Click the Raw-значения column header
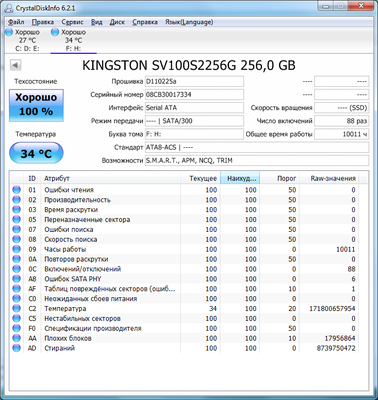 point(333,178)
